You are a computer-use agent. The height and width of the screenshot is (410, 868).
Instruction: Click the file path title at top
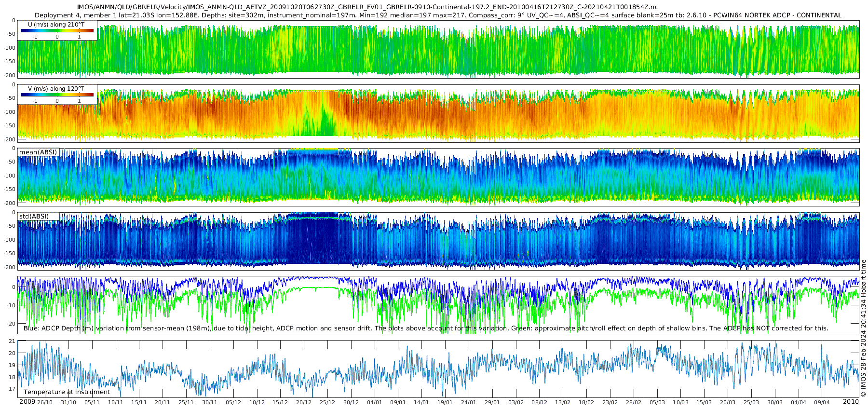pos(367,7)
